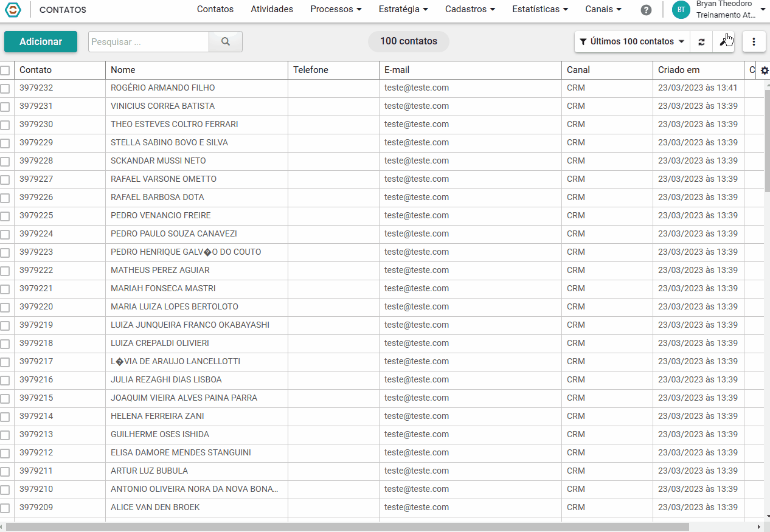
Task: Expand the Processos menu
Action: click(336, 9)
